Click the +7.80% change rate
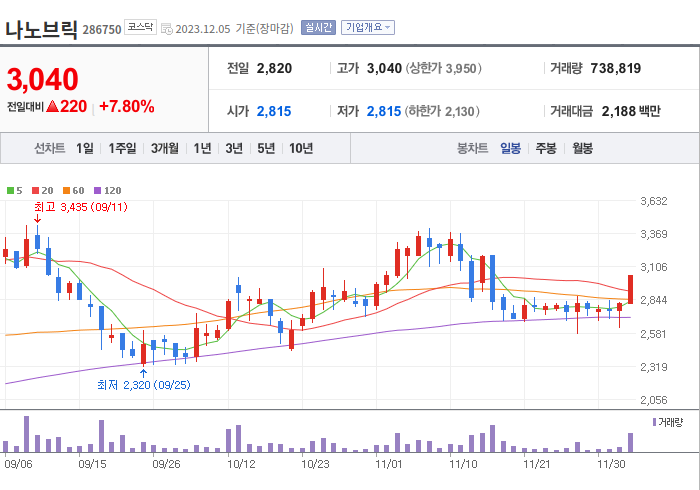700x490 pixels. [127, 107]
